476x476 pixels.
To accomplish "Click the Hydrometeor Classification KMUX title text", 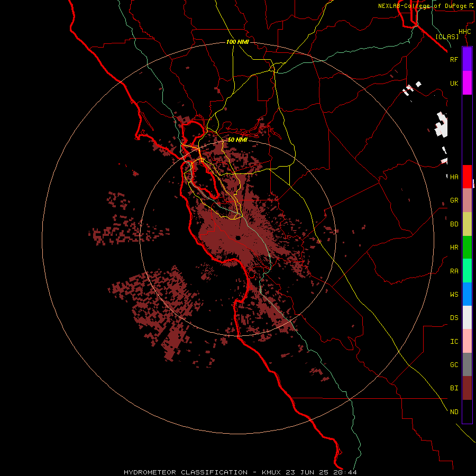I will click(241, 472).
